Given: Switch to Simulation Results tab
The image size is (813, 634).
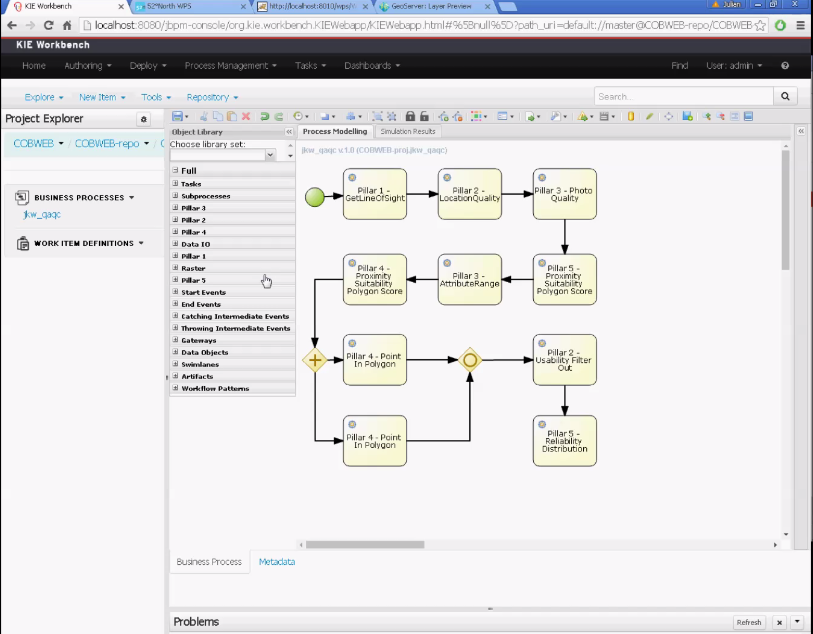Looking at the screenshot, I should tap(408, 131).
